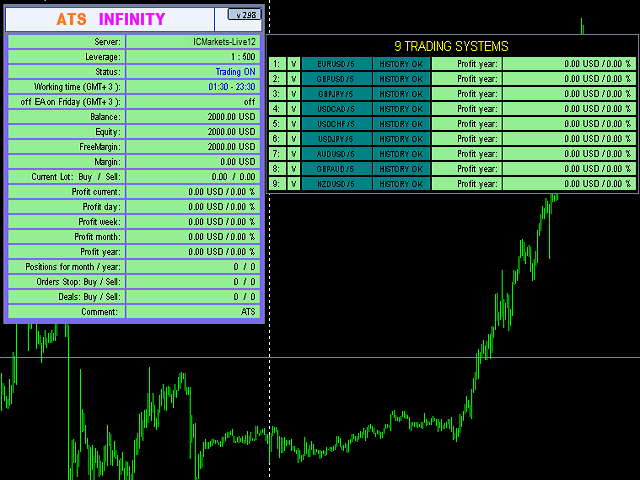The image size is (640, 480).
Task: Toggle the V checkbox for system 5 USDCHF
Action: pos(293,124)
